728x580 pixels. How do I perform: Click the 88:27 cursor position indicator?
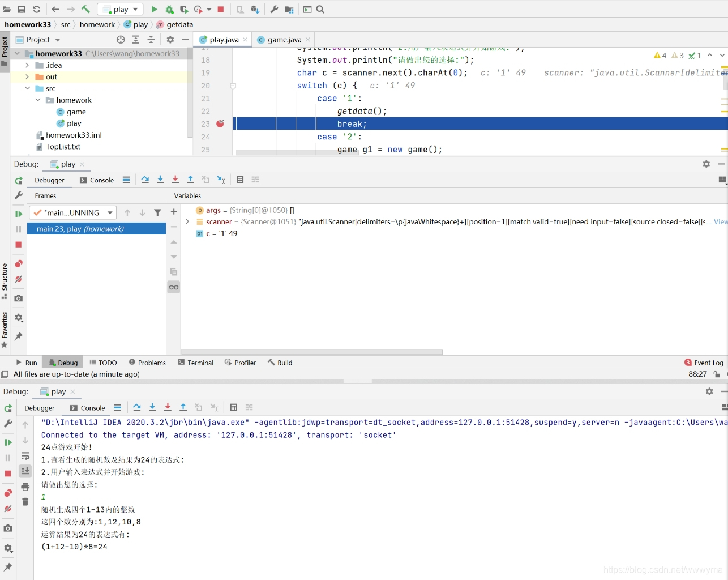coord(697,374)
